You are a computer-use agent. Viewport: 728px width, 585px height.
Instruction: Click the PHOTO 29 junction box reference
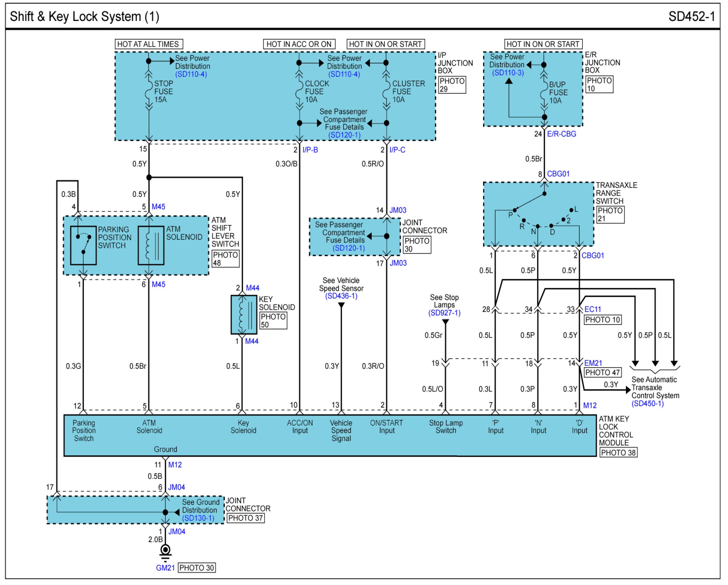pos(452,85)
